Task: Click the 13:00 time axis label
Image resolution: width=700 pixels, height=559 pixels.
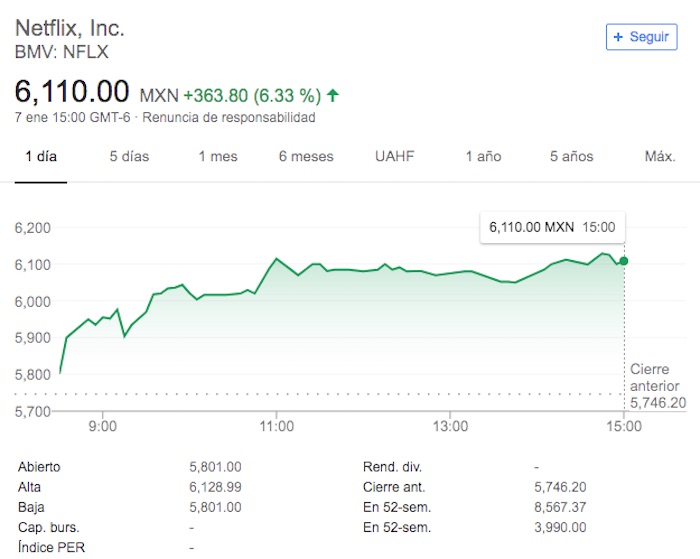Action: click(451, 426)
